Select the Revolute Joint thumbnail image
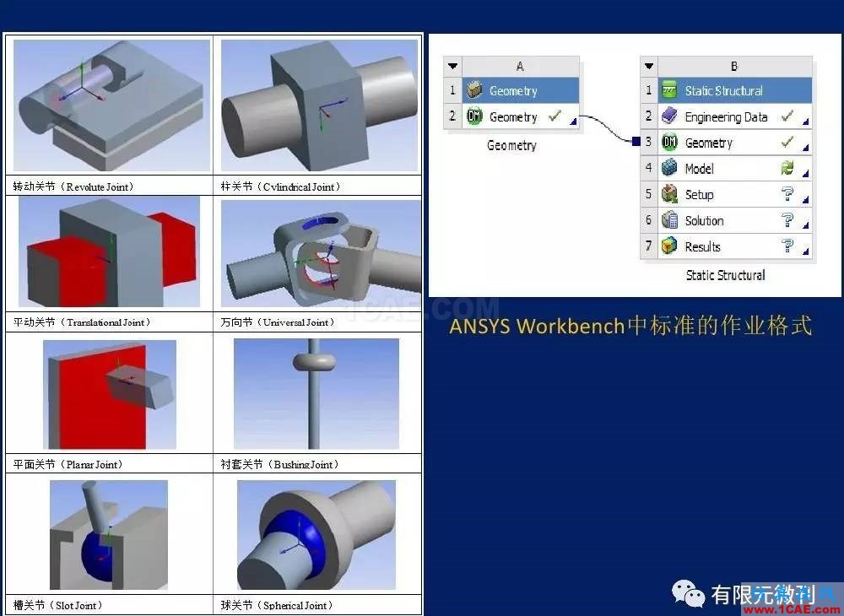844x616 pixels. coord(111,105)
